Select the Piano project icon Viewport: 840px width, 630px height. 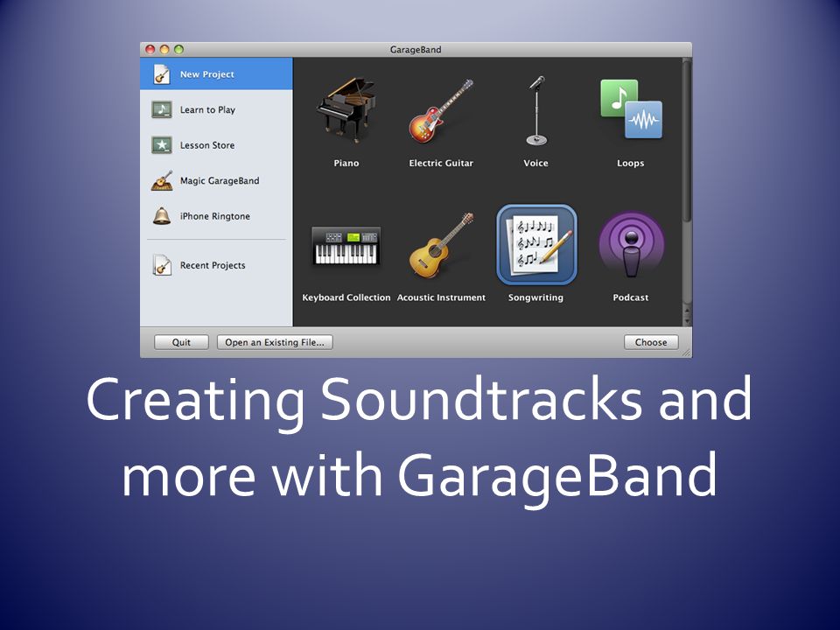click(346, 110)
